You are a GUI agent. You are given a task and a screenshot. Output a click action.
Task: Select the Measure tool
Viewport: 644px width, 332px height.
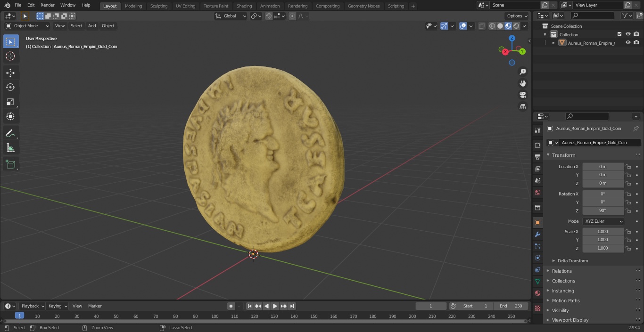(x=10, y=148)
